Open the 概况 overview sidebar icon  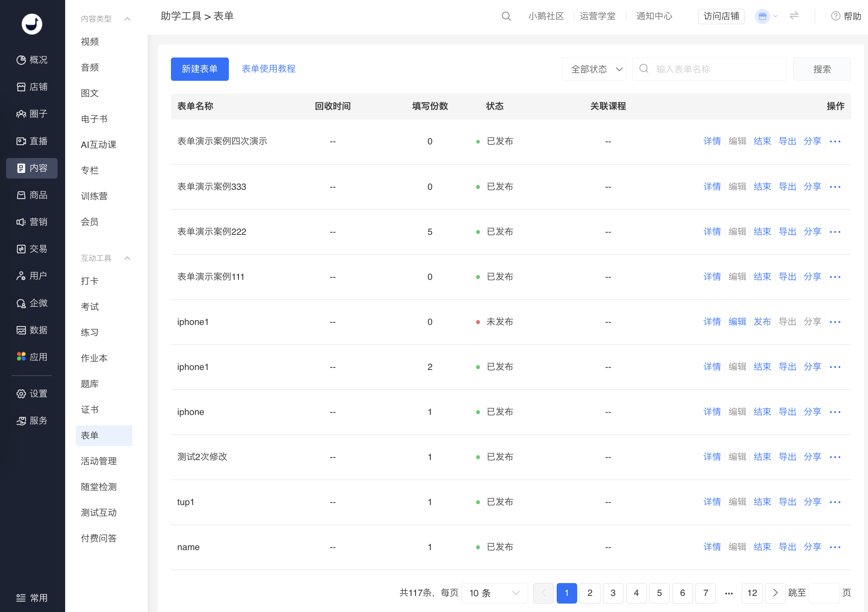click(x=32, y=60)
